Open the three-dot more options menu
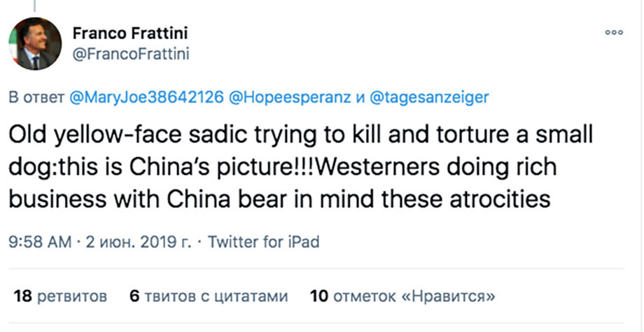This screenshot has height=332, width=644. (614, 32)
